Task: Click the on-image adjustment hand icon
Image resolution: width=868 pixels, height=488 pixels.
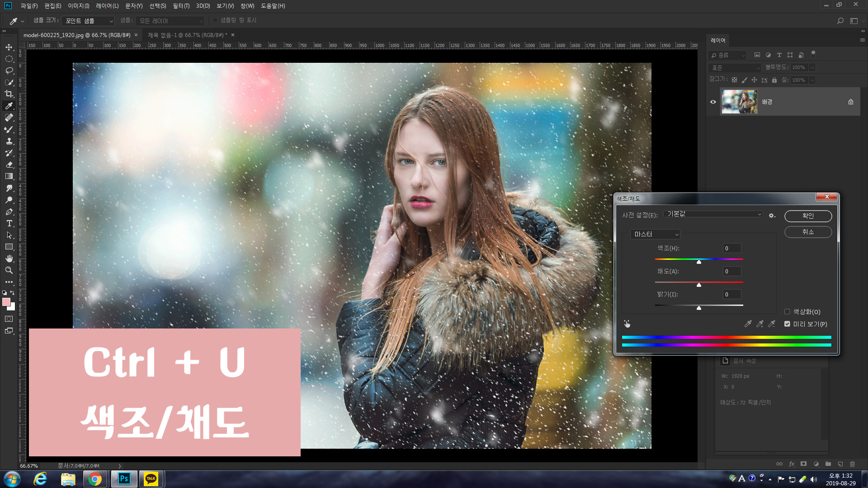Action: pos(627,324)
